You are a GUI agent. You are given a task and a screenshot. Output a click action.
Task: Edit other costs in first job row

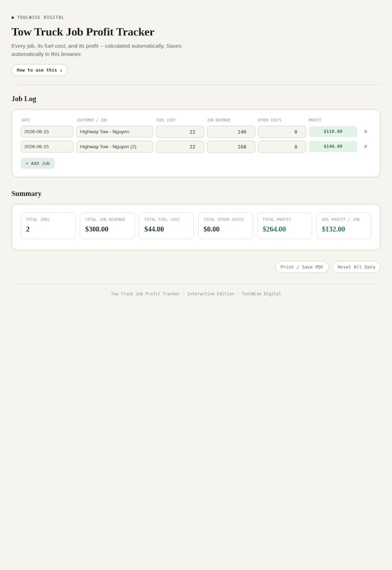(x=282, y=131)
